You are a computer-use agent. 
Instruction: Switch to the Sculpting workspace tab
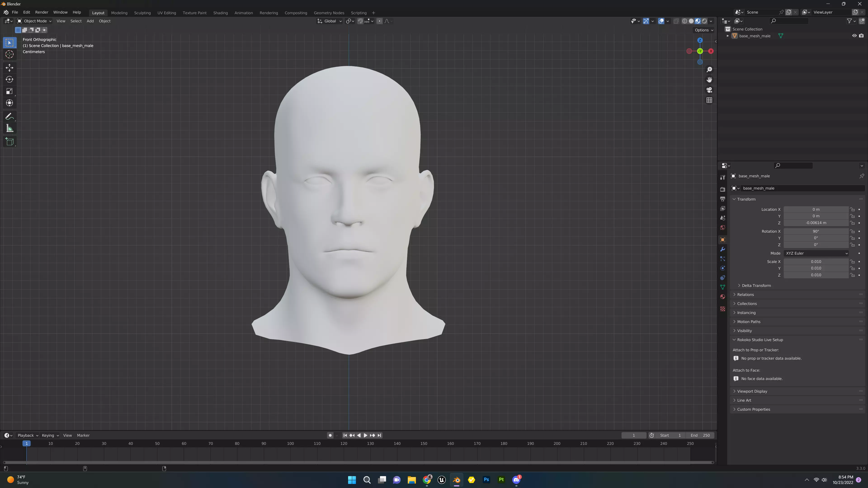[142, 13]
